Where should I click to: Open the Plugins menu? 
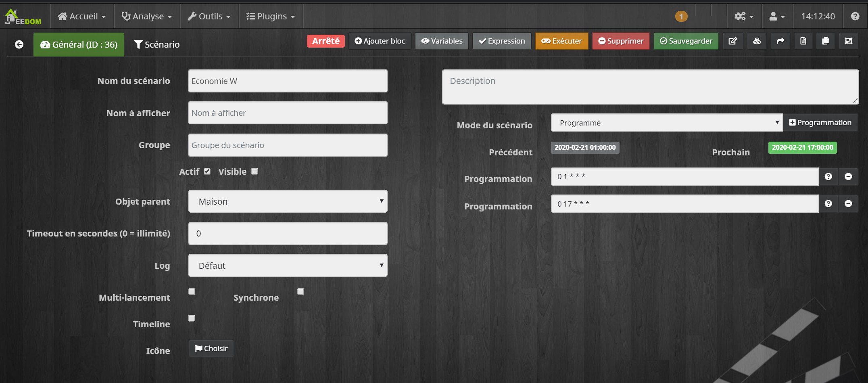[x=271, y=17]
